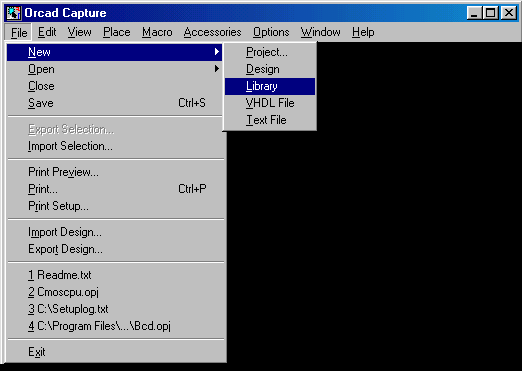Select Print Preview... menu item

coord(116,172)
